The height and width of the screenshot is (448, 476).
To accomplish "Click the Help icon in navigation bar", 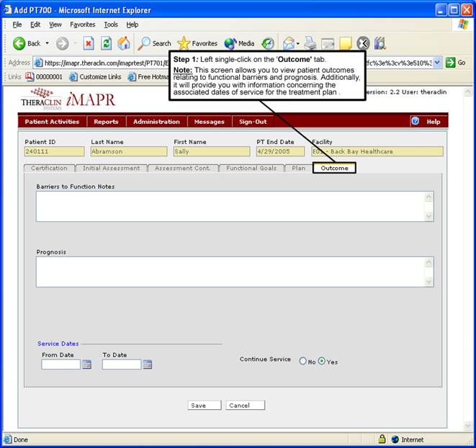I will [416, 121].
